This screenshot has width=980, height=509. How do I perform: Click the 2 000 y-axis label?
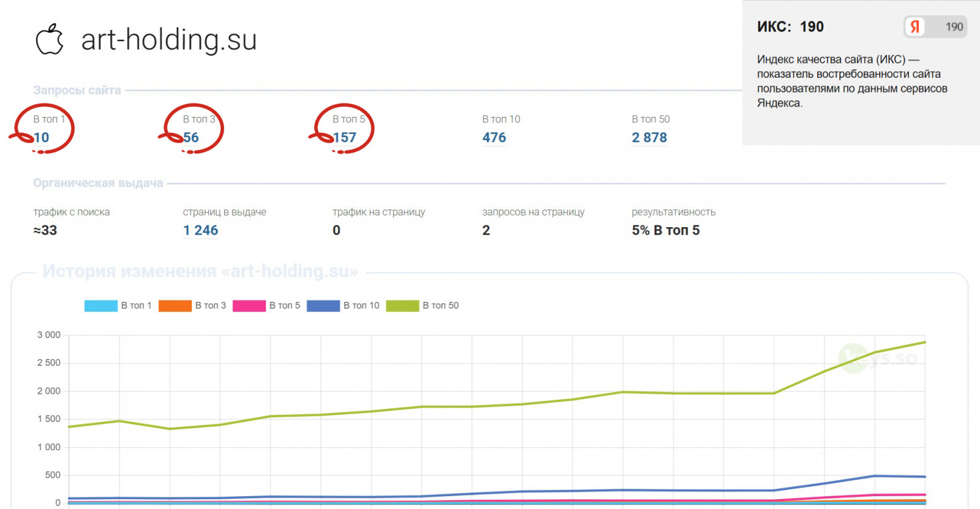point(49,391)
